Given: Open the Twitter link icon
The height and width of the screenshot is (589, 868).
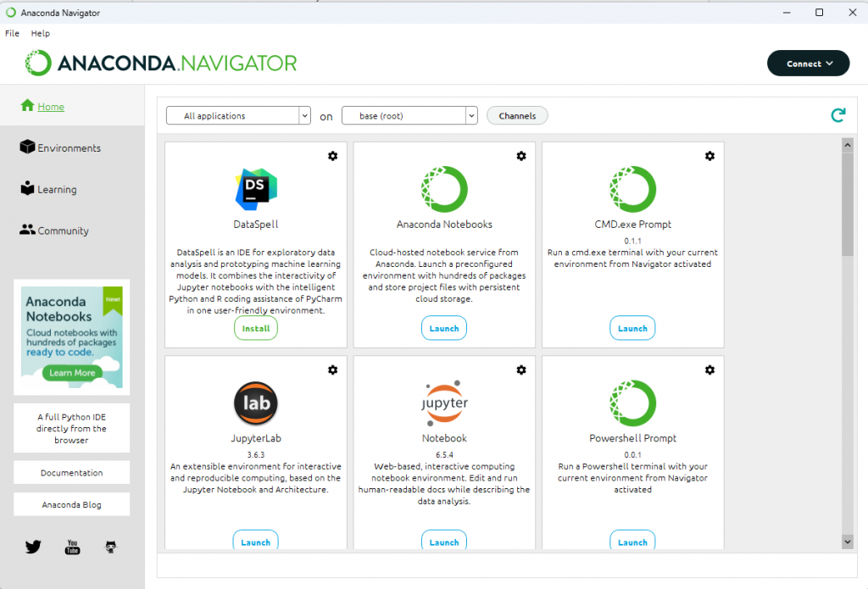Looking at the screenshot, I should [33, 547].
